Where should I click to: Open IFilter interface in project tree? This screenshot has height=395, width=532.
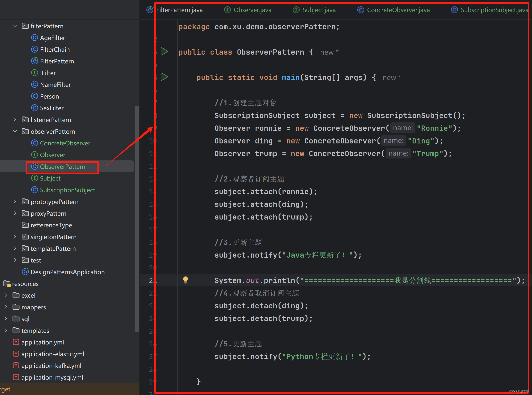pyautogui.click(x=48, y=73)
